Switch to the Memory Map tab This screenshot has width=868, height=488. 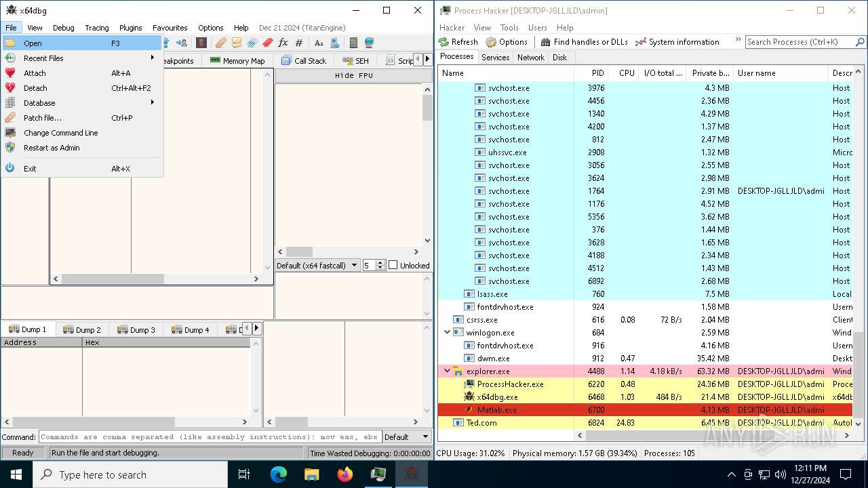point(237,61)
